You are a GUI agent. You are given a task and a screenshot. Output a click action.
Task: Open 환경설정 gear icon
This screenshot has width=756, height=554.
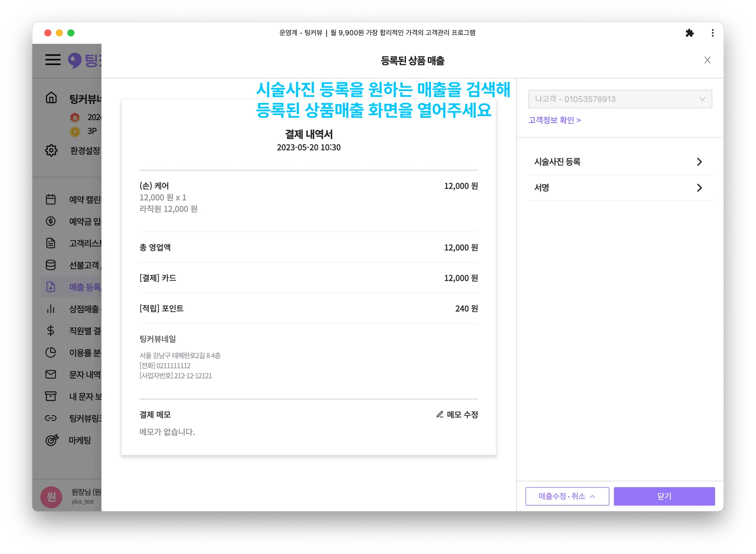[x=51, y=150]
